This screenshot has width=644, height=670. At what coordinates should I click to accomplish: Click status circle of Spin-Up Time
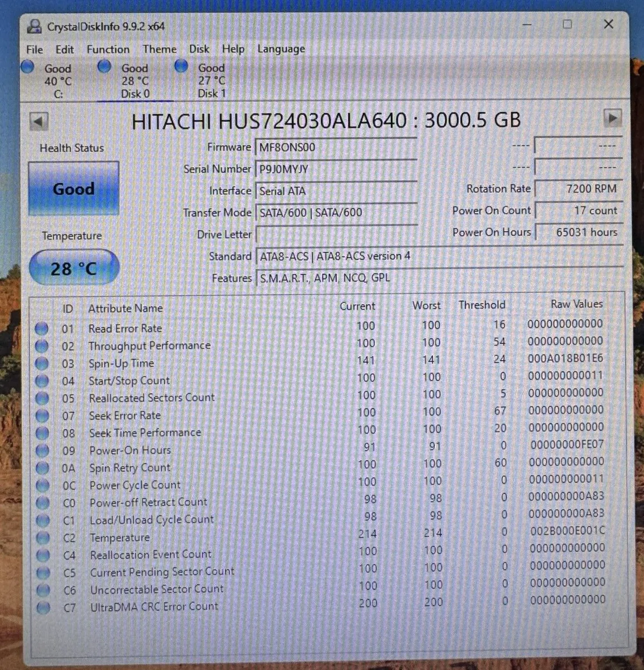[41, 363]
